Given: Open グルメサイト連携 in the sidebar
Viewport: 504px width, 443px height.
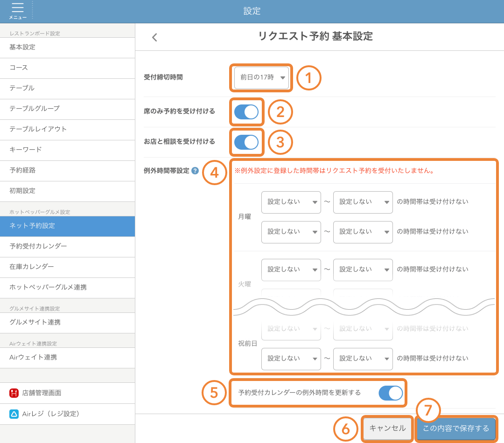Looking at the screenshot, I should 67,323.
